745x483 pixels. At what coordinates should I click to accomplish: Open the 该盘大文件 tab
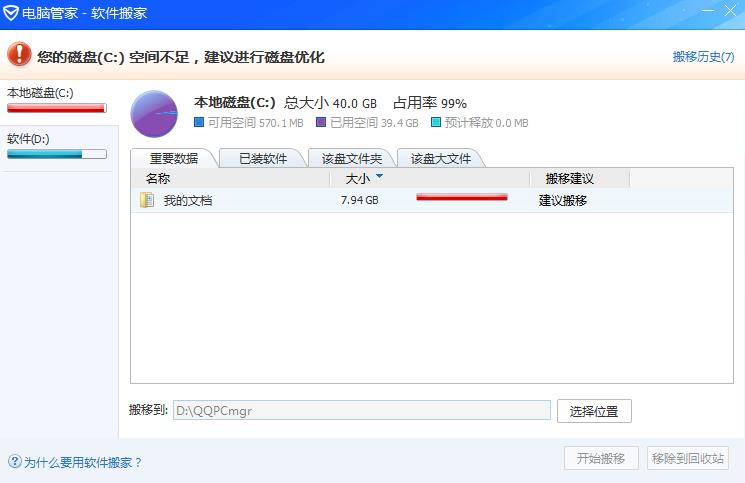click(440, 159)
